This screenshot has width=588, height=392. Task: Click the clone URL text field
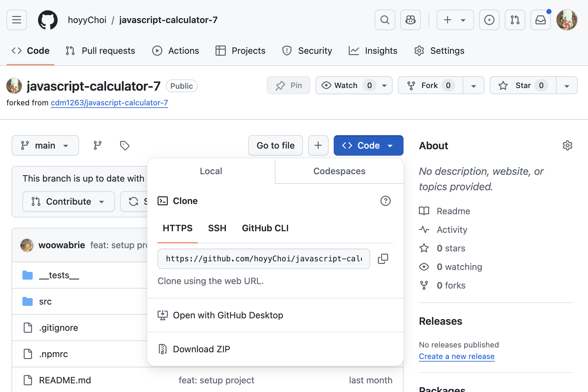coord(264,259)
